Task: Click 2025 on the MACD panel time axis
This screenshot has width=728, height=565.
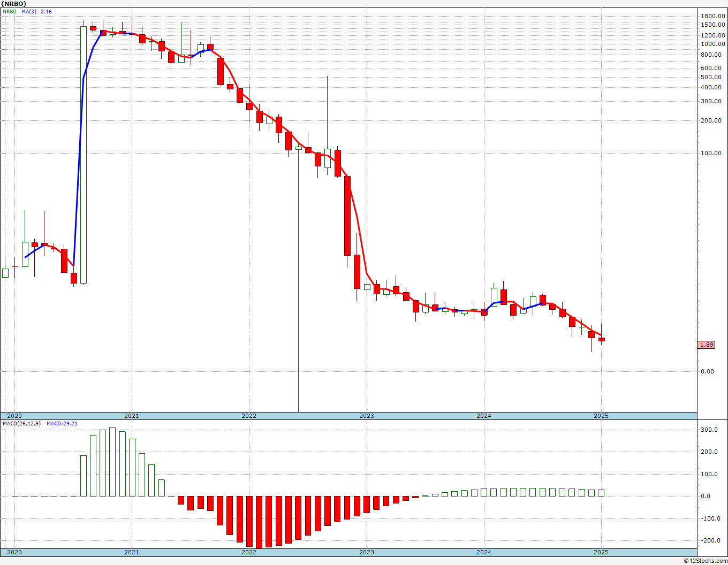Action: tap(601, 552)
